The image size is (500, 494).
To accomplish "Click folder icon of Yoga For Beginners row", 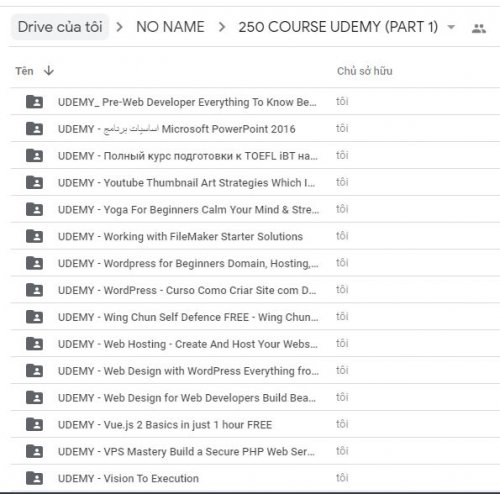I will pos(34,209).
